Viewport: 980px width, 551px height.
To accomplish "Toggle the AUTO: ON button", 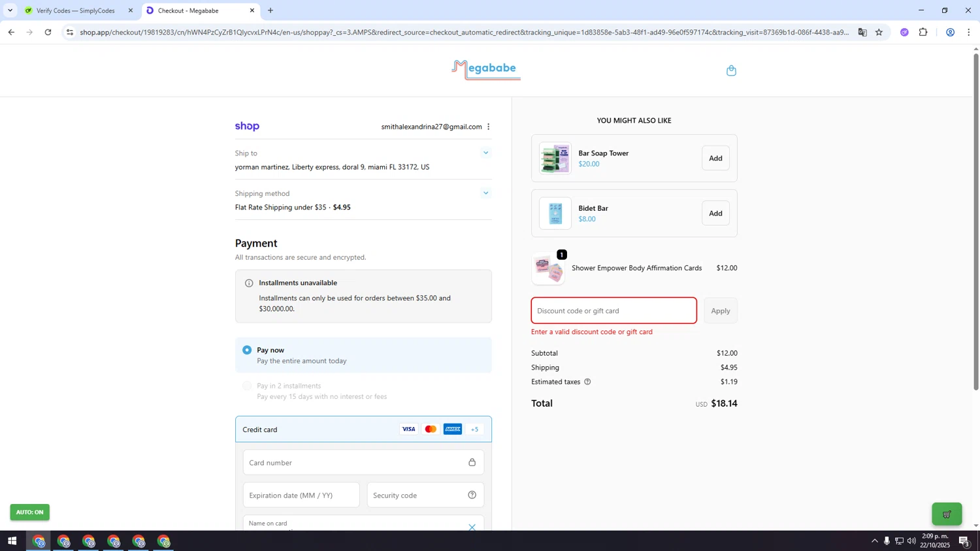I will click(29, 512).
